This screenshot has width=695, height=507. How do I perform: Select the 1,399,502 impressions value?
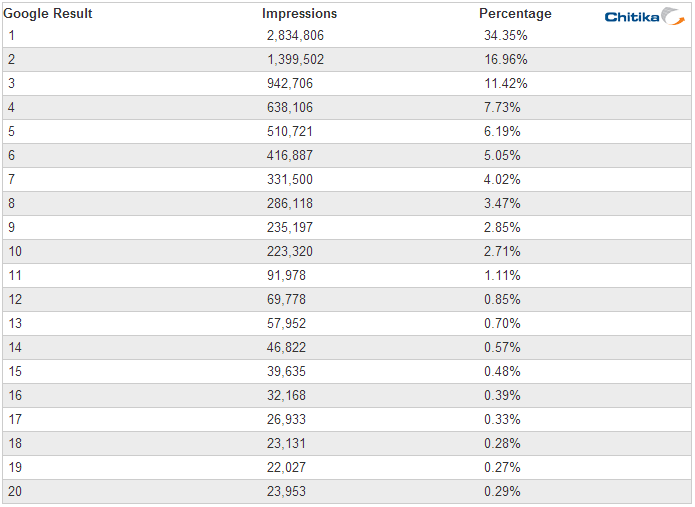coord(295,60)
